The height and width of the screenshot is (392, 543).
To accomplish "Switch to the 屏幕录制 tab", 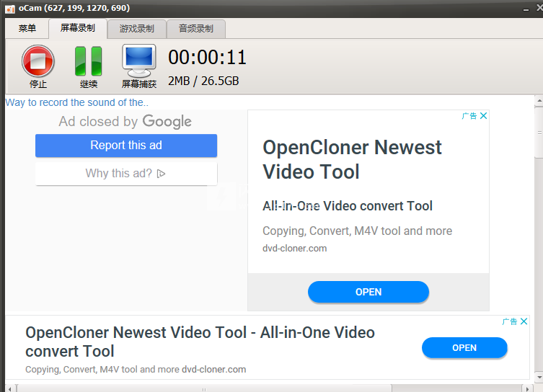I will click(x=78, y=28).
